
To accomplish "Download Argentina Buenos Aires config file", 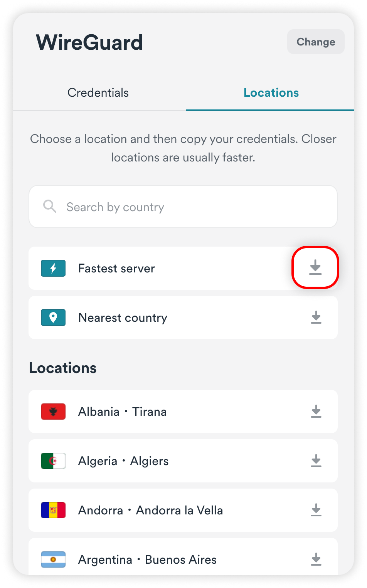I will point(316,559).
